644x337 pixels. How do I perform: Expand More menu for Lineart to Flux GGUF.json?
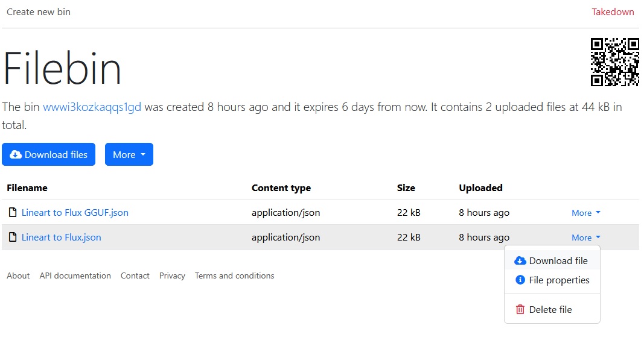click(x=585, y=213)
